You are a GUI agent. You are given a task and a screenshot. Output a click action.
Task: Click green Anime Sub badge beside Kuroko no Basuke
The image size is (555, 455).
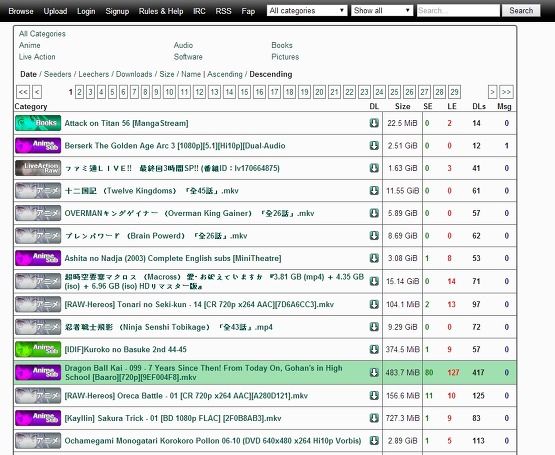[38, 349]
